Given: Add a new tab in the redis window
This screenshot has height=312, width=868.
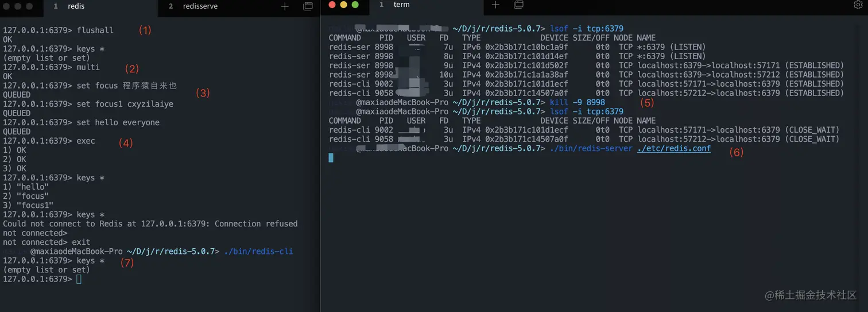Looking at the screenshot, I should 285,6.
